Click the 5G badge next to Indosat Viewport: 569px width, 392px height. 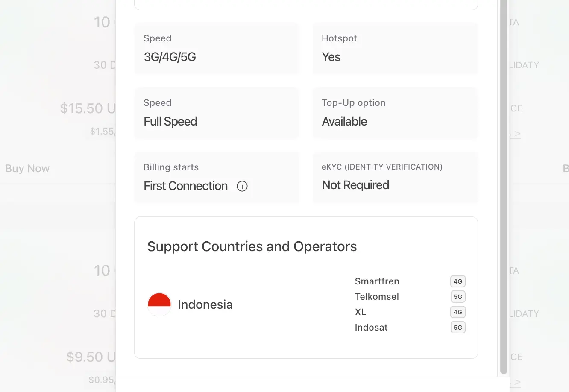point(458,328)
